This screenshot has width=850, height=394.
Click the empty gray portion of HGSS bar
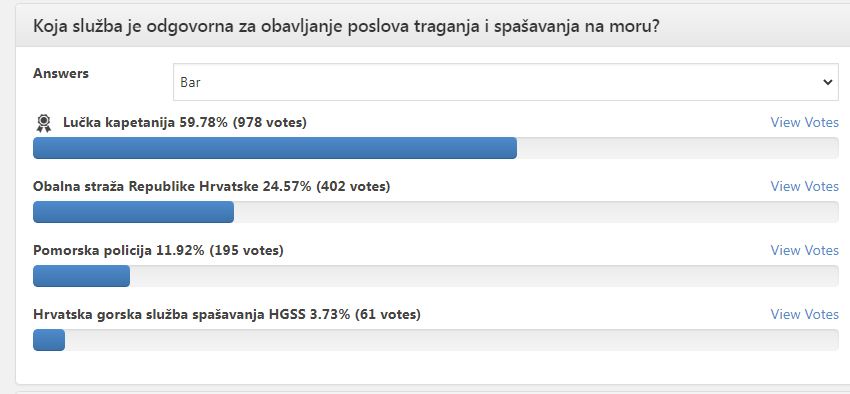(x=452, y=340)
